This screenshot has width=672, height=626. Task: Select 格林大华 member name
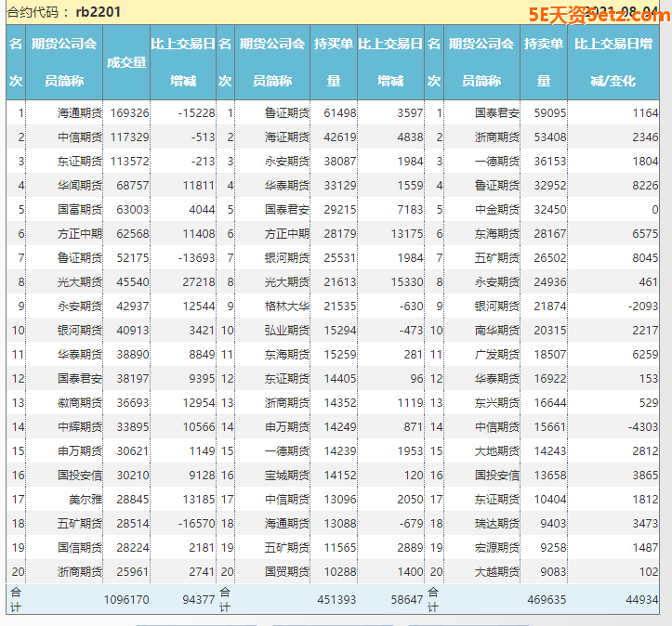(x=286, y=306)
